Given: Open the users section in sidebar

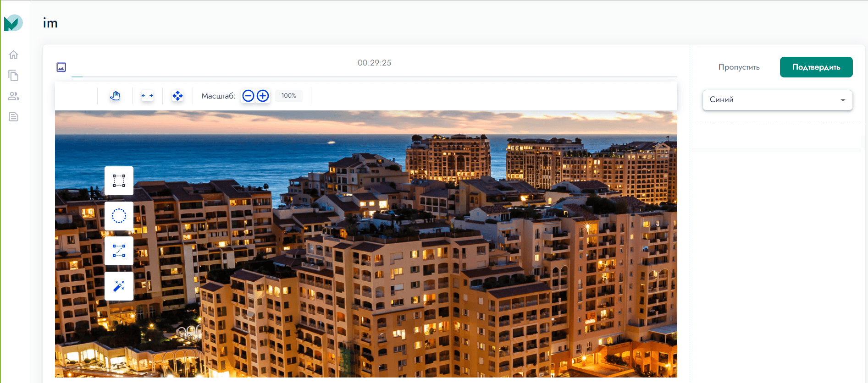Looking at the screenshot, I should click(14, 96).
